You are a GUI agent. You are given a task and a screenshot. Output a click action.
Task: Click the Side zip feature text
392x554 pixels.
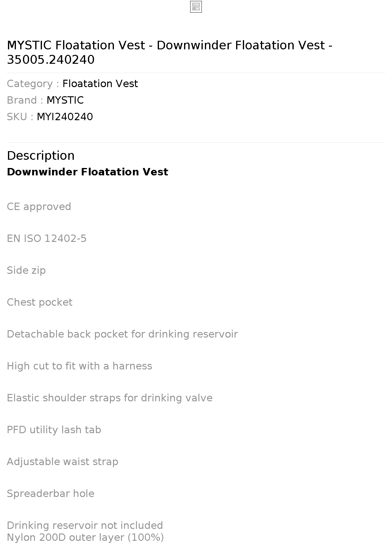click(26, 270)
